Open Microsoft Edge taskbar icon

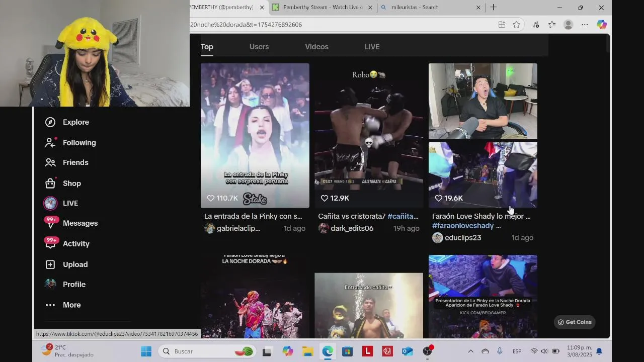point(328,351)
